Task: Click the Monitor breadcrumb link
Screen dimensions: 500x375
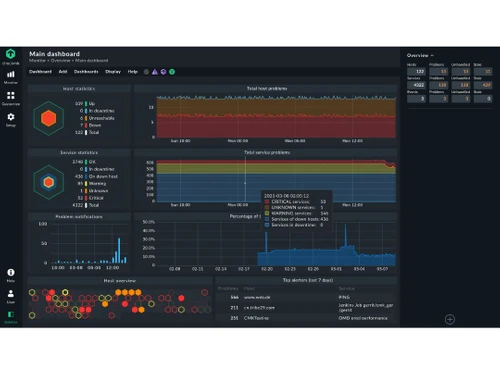Action: 37,61
